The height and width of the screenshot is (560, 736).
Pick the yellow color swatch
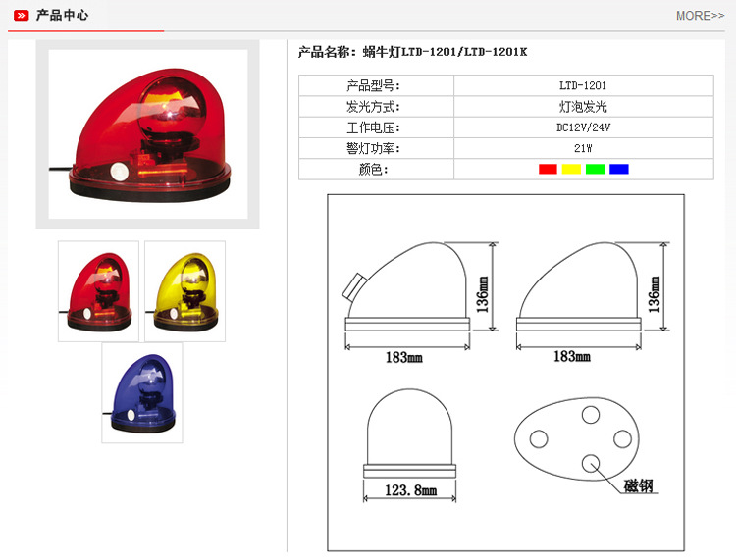pyautogui.click(x=571, y=169)
